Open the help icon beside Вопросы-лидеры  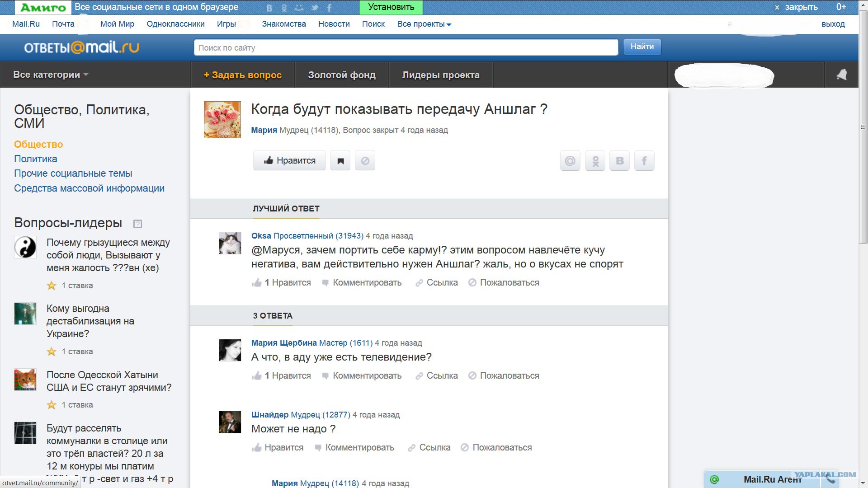138,224
